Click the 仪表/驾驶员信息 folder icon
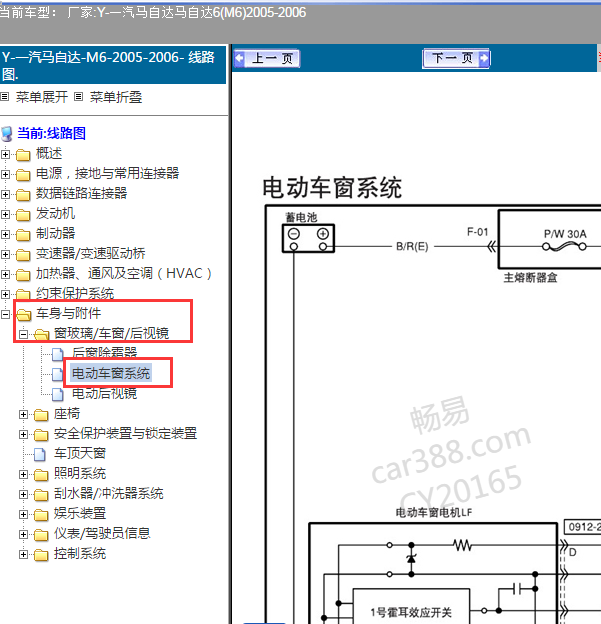This screenshot has height=624, width=601. (x=41, y=534)
